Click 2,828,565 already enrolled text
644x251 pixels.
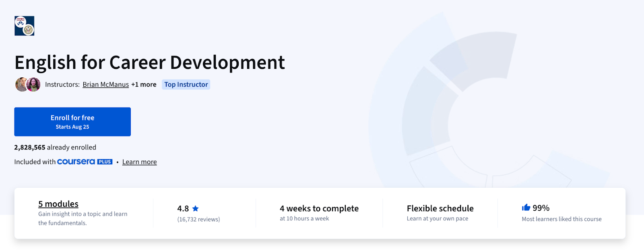click(x=55, y=147)
